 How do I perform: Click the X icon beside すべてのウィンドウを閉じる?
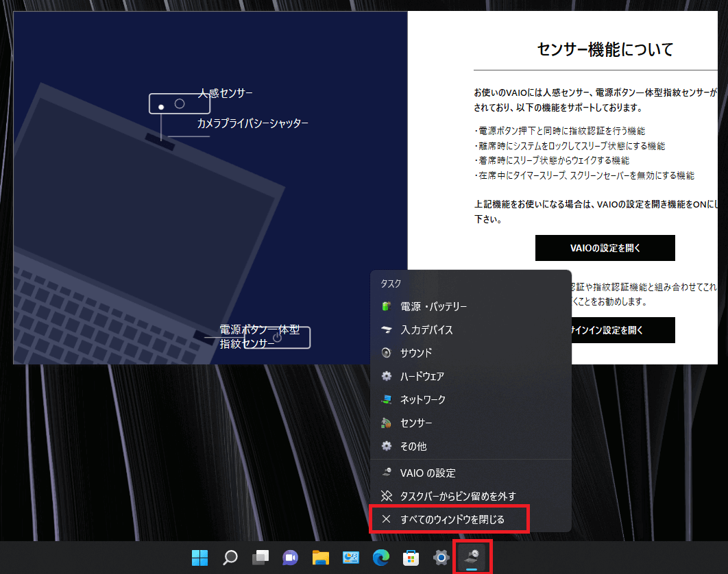tap(387, 519)
